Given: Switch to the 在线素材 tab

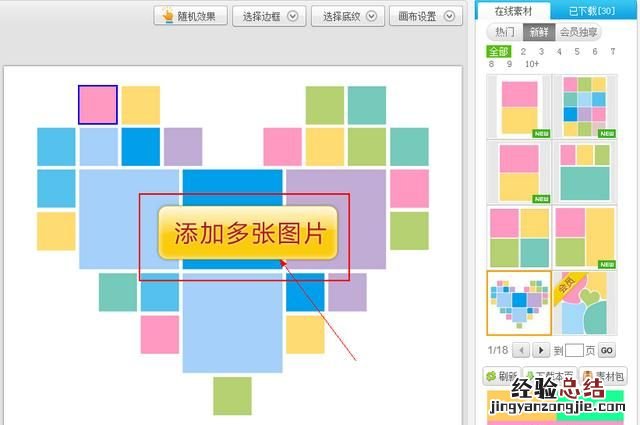Looking at the screenshot, I should click(x=513, y=11).
